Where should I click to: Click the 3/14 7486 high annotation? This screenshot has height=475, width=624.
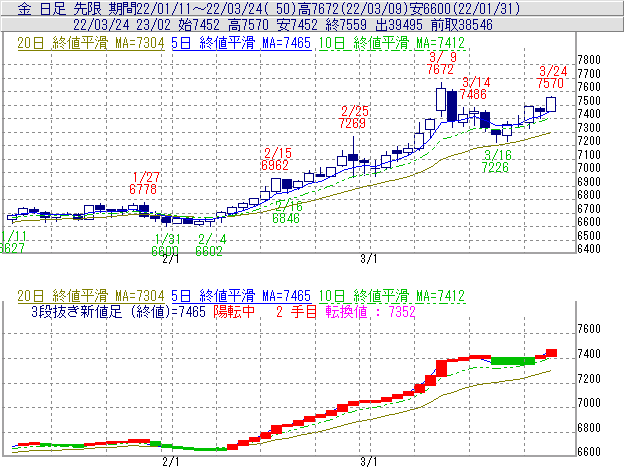pos(475,88)
